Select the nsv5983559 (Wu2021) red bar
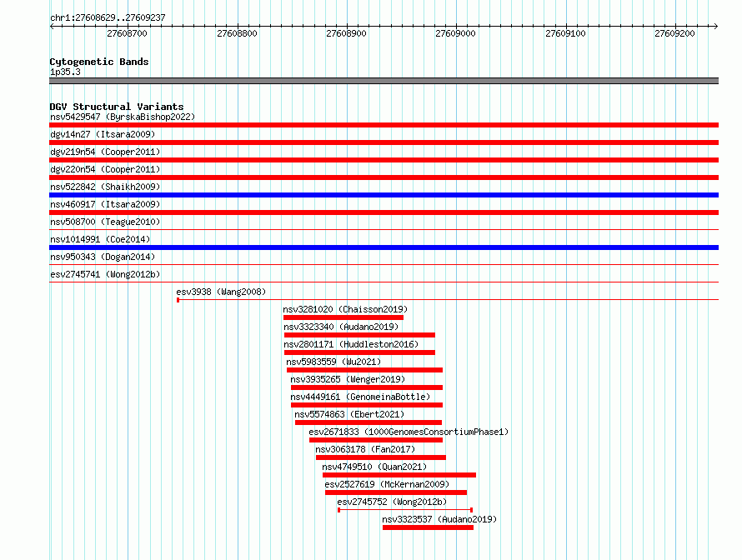This screenshot has width=742, height=560. click(364, 370)
